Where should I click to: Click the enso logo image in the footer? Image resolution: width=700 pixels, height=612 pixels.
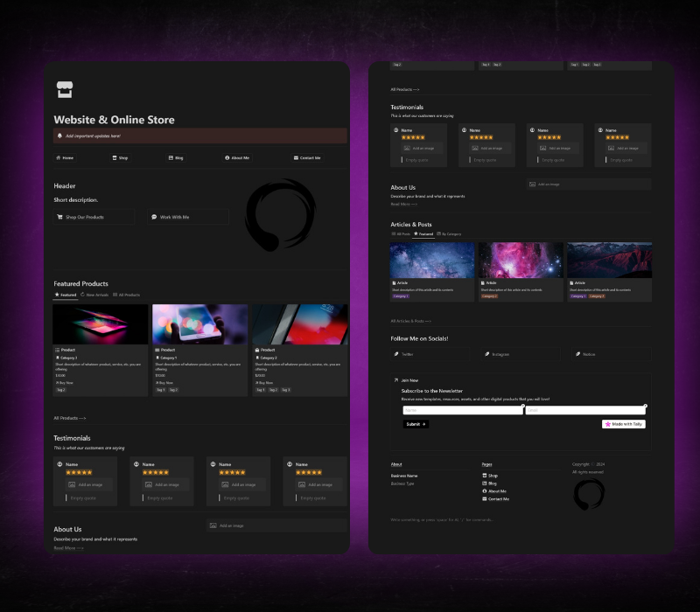(x=589, y=494)
